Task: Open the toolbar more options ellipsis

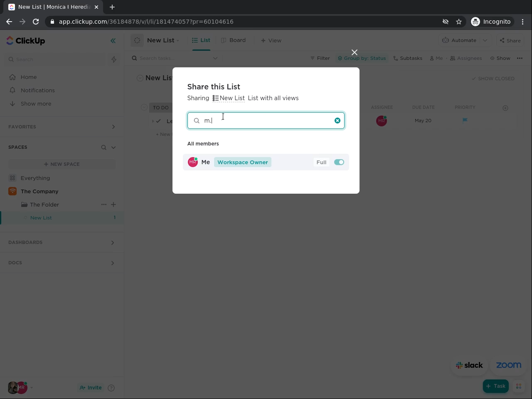Action: [520, 58]
